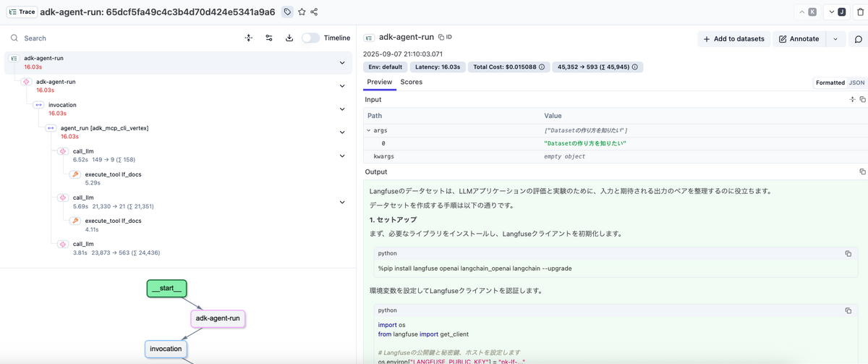The height and width of the screenshot is (364, 868).
Task: Collapse the first call_llm chevron
Action: pyautogui.click(x=342, y=156)
